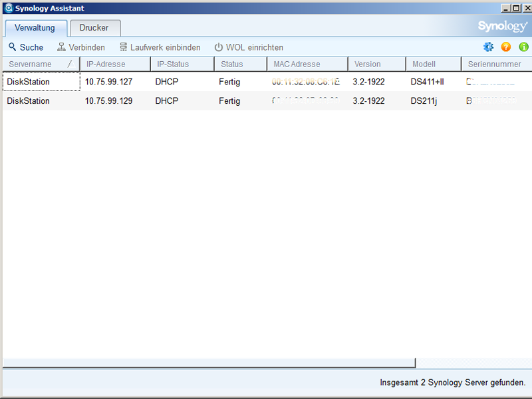
Task: Select DiskStation at 10.75.99.129
Action: [x=29, y=101]
